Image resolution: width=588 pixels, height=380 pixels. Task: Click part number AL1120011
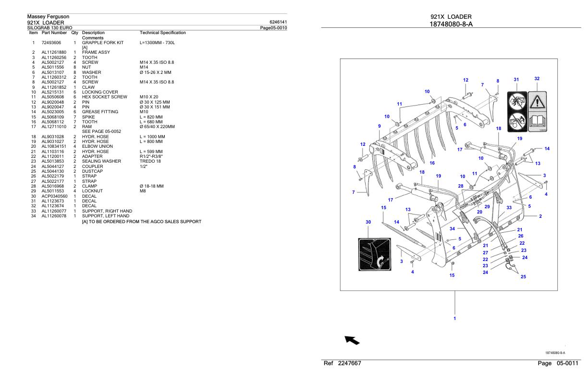[x=52, y=156]
